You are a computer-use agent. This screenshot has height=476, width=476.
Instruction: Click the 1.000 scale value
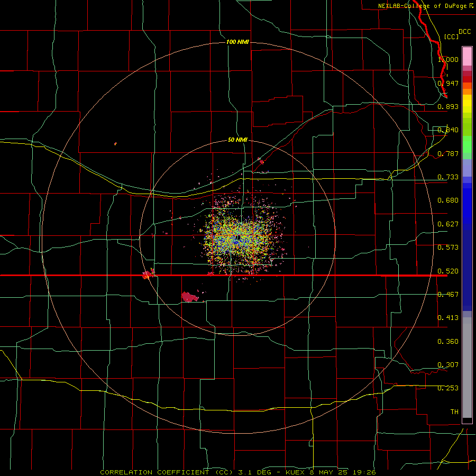click(x=448, y=59)
